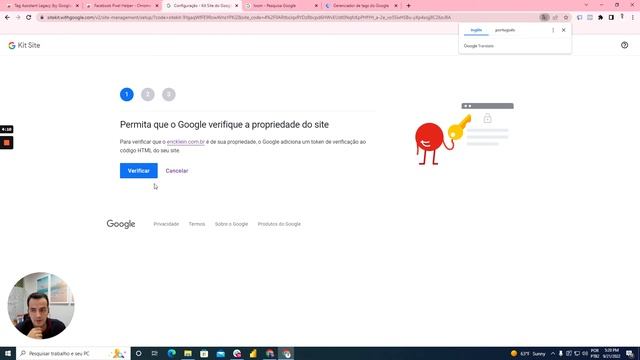Open a new browser tab with plus button
The height and width of the screenshot is (360, 640).
409,6
